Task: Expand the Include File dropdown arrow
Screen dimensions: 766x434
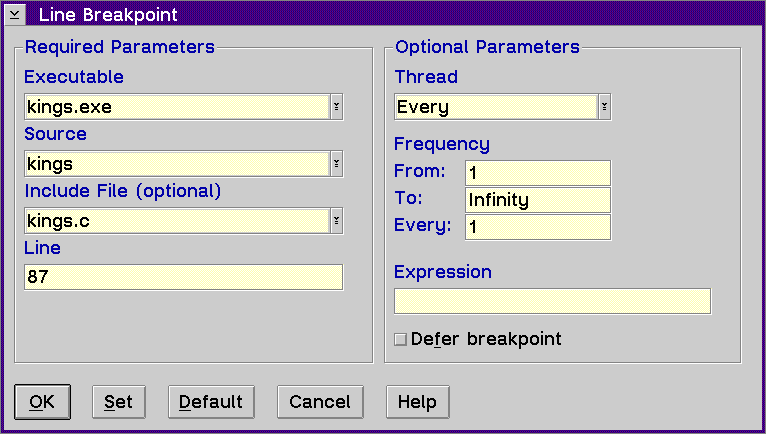Action: [x=337, y=221]
